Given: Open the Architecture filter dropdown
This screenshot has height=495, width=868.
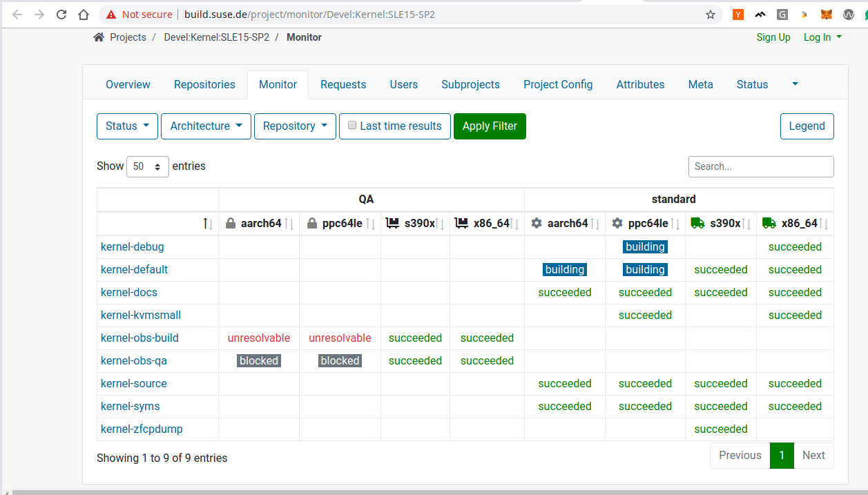Looking at the screenshot, I should [x=206, y=126].
